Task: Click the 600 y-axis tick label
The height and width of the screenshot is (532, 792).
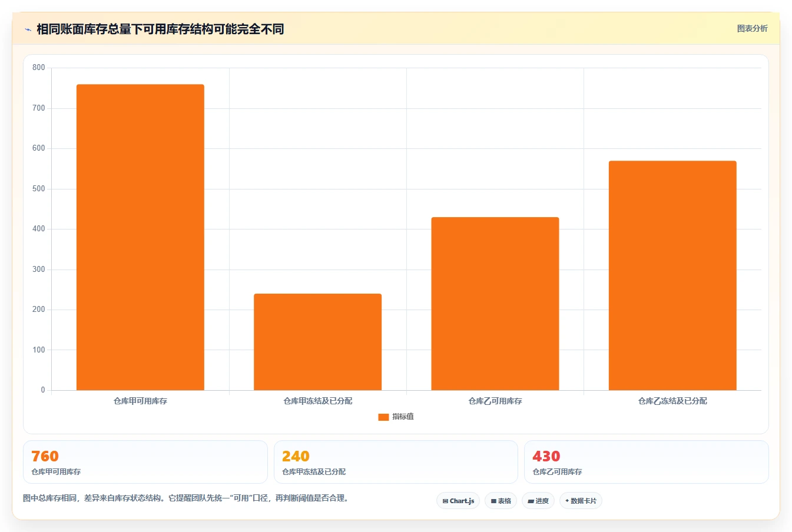Action: tap(39, 148)
